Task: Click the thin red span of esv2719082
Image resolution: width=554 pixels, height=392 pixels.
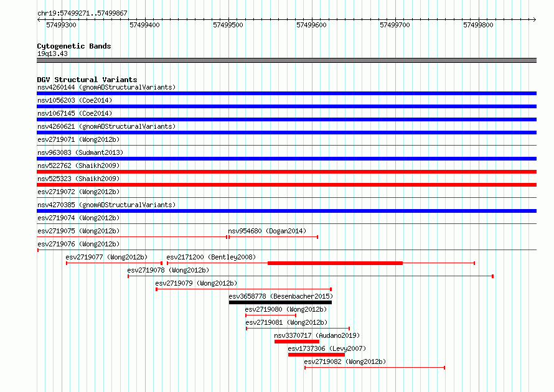Action: click(375, 368)
